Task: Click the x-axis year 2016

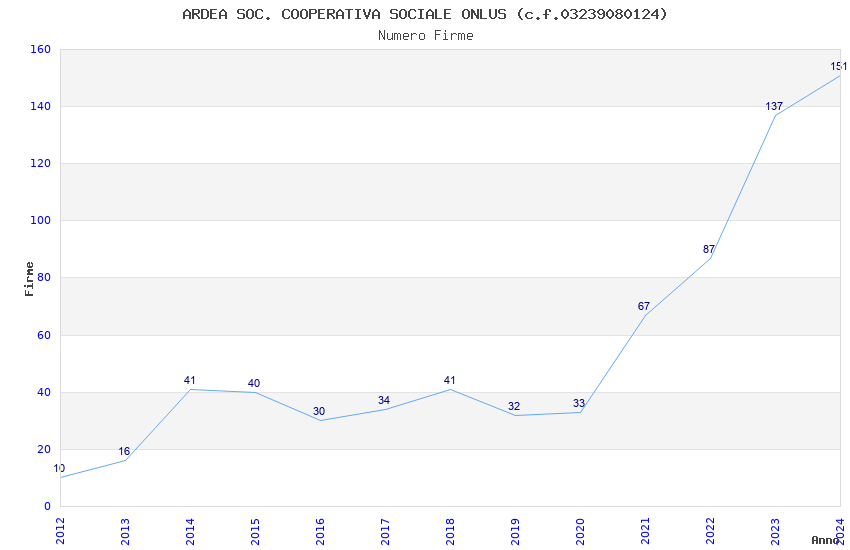Action: [x=320, y=531]
